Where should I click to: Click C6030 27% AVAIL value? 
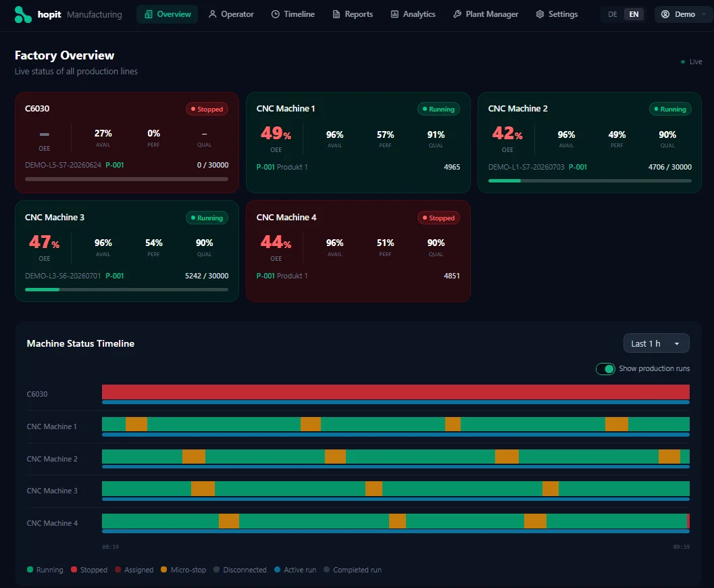103,133
